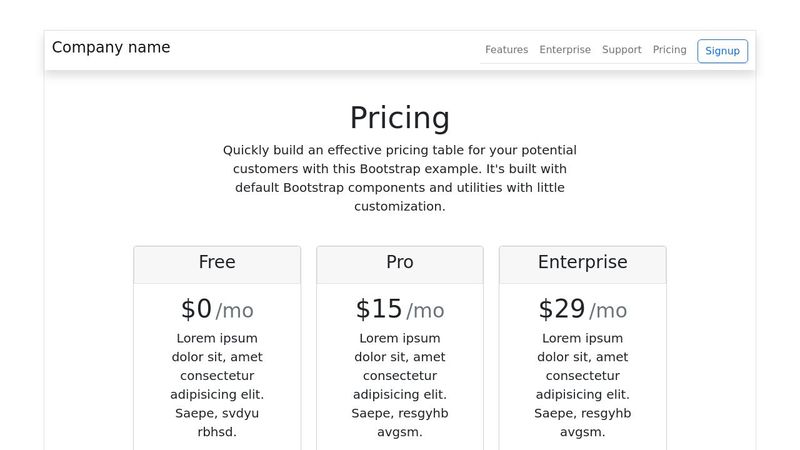Viewport: 800px width, 450px height.
Task: Select the Enterprise plan card header
Action: coord(583,263)
